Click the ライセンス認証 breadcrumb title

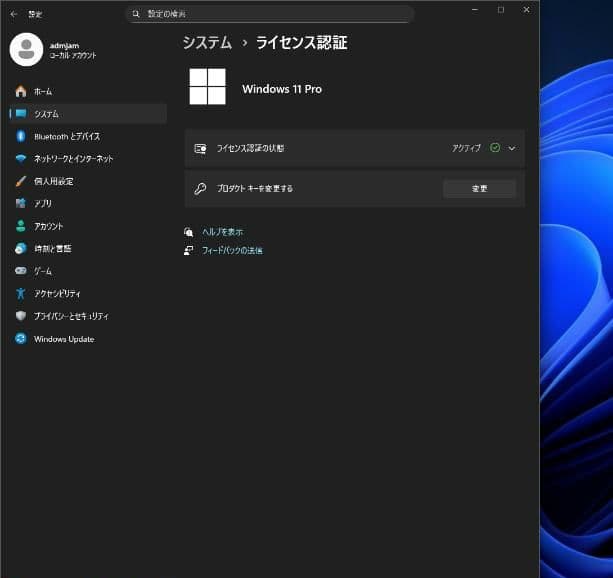point(301,42)
